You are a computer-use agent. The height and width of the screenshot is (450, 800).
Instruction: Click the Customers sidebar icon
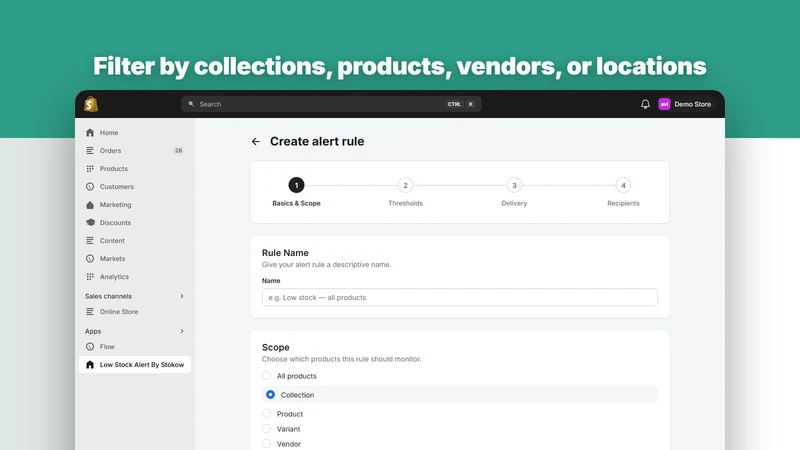coord(90,187)
